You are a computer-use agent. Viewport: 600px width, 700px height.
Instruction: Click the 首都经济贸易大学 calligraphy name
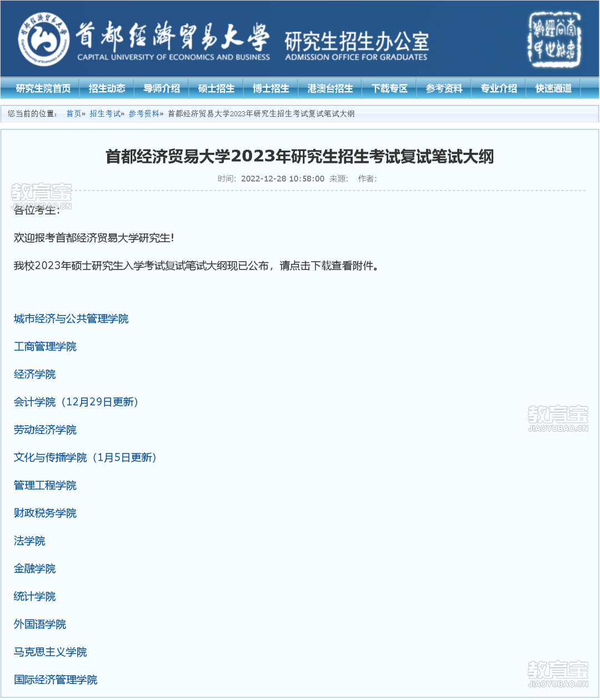coord(172,37)
